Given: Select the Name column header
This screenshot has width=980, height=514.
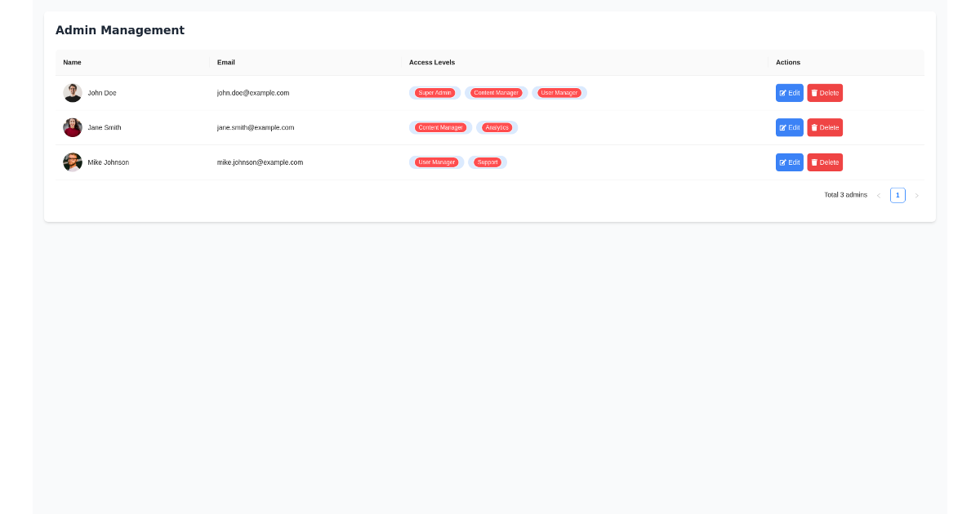Looking at the screenshot, I should (x=72, y=62).
